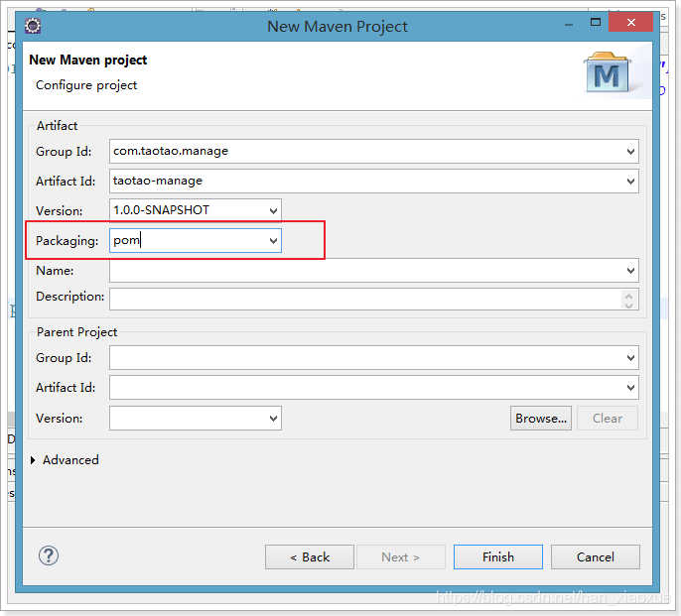Open Parent Project Group Id dropdown arrow
This screenshot has height=616, width=681.
(630, 358)
